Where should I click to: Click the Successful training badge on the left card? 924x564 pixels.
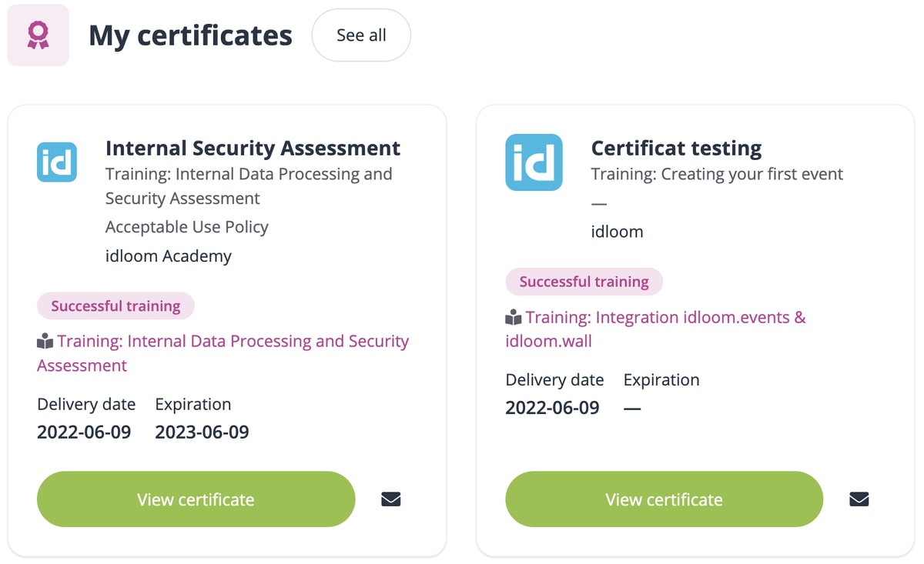pos(115,305)
